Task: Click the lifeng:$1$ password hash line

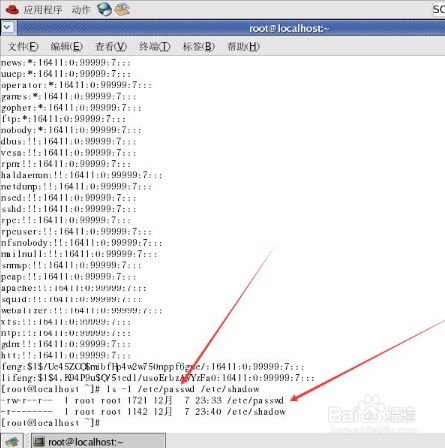Action: coord(158,378)
